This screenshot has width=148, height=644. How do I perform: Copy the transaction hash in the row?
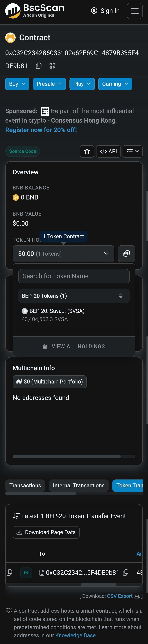pos(9,573)
